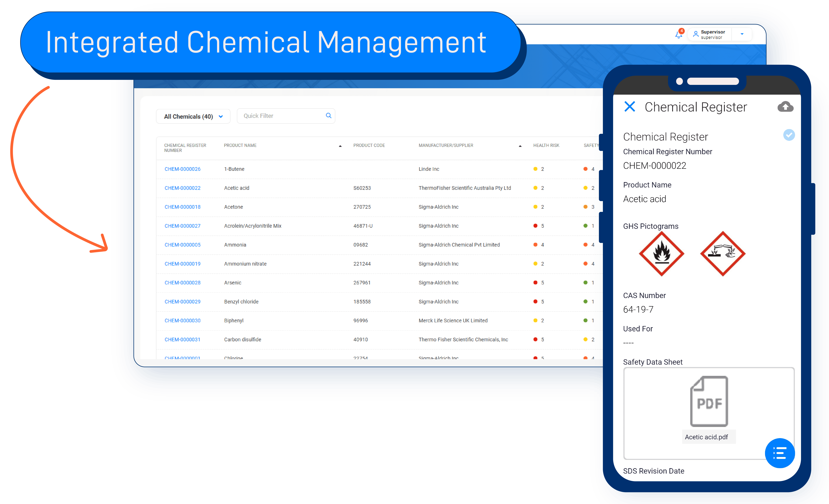Open record CHEM-0000019
The image size is (829, 504).
coord(182,264)
